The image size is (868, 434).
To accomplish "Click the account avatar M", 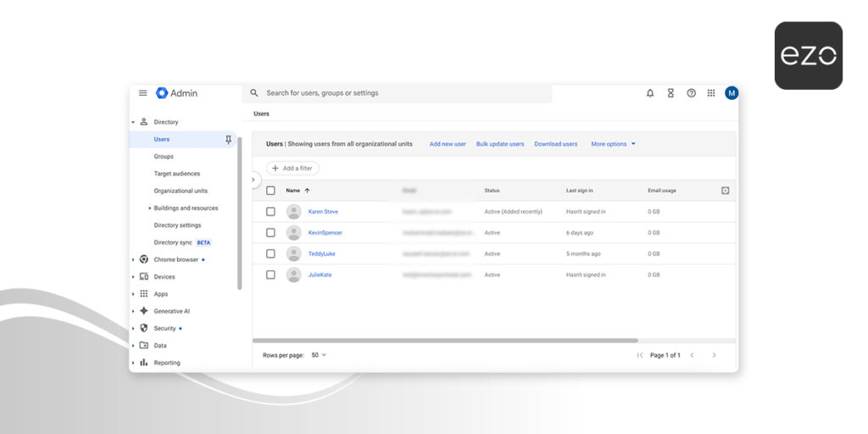I will point(732,93).
